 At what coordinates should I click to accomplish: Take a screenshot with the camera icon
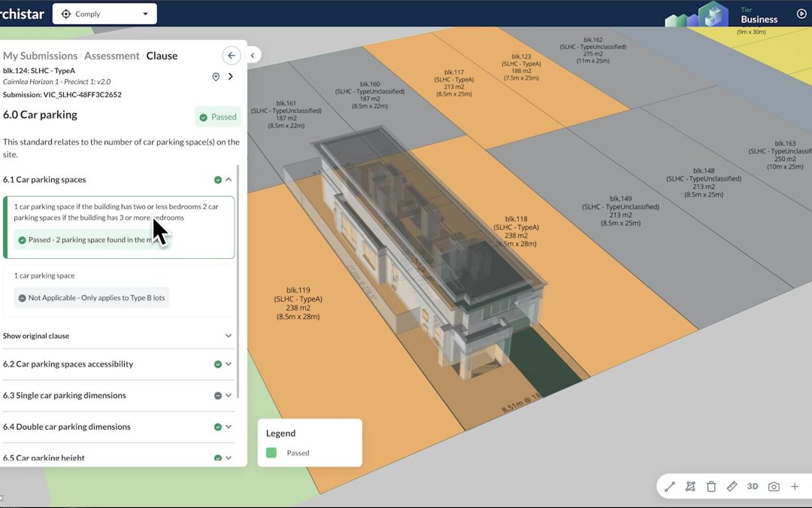click(x=773, y=486)
